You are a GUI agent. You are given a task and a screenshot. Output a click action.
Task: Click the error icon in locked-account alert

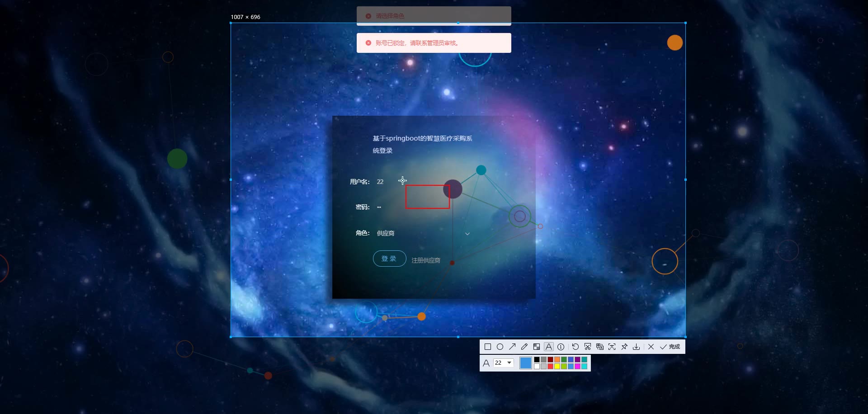tap(368, 43)
